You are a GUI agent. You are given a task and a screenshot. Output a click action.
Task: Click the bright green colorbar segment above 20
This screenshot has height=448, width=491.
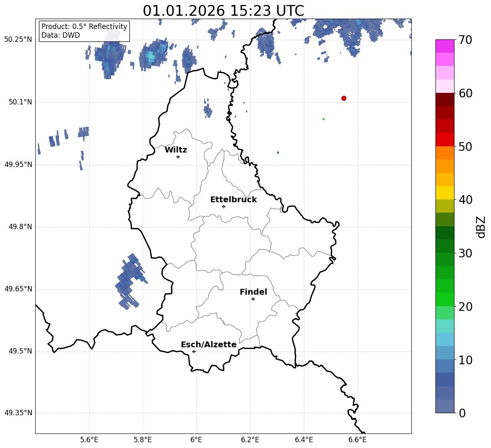click(445, 299)
